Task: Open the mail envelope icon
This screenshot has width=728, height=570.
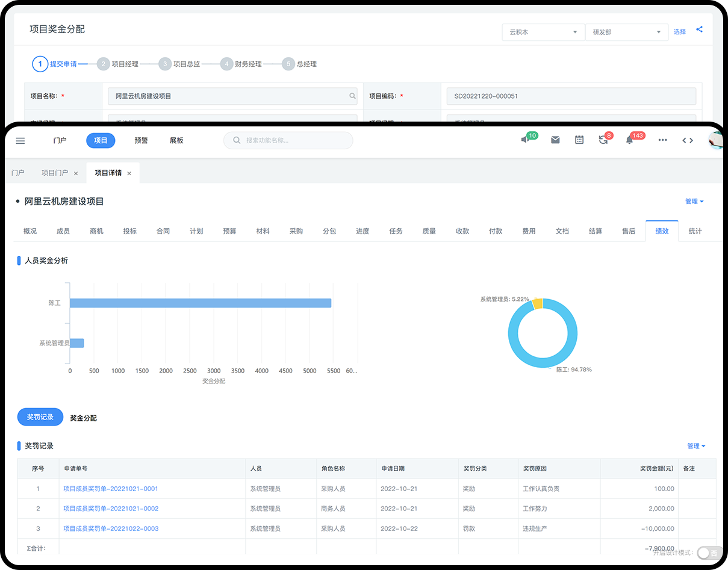Action: click(x=555, y=140)
